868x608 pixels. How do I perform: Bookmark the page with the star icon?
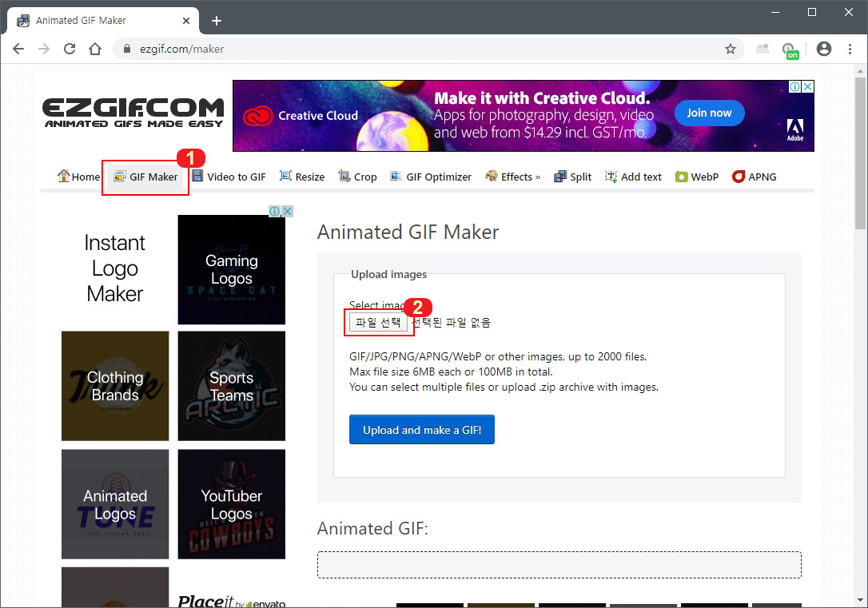[x=730, y=49]
